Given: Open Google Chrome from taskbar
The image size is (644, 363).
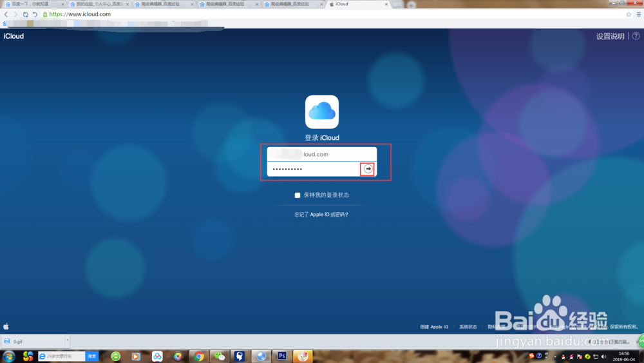Looking at the screenshot, I should coord(199,357).
